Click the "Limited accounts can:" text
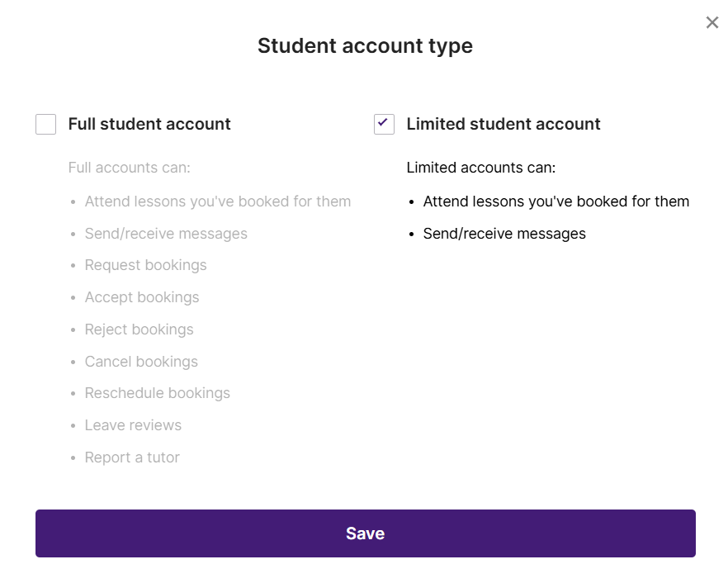Screen dimensions: 728x583 [x=481, y=168]
